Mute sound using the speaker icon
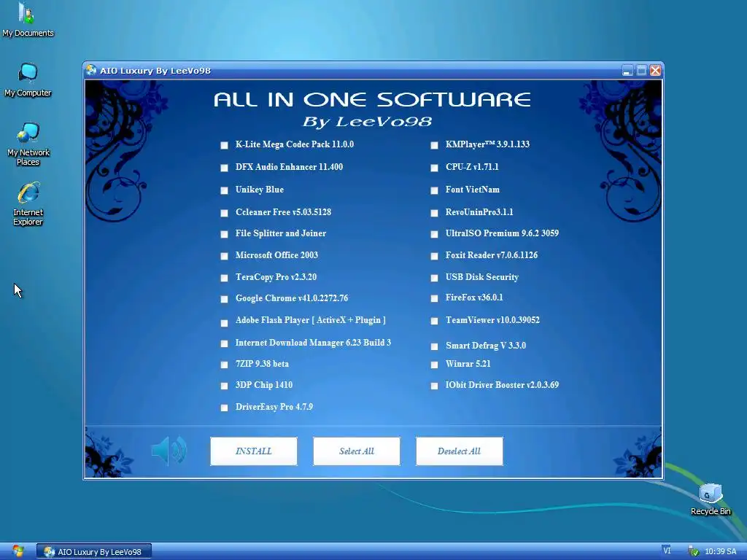 [x=169, y=451]
